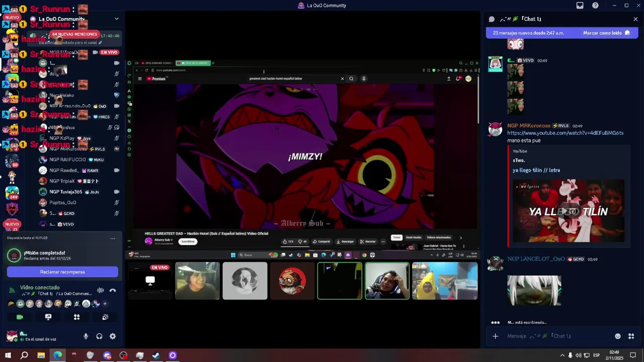Clear YouTube search box with X

(342, 78)
